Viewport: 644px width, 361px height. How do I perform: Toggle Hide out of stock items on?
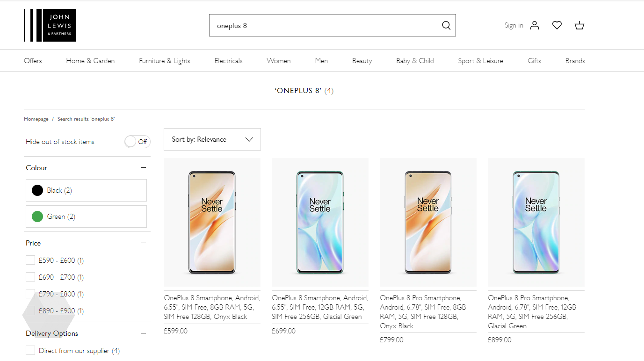point(137,141)
